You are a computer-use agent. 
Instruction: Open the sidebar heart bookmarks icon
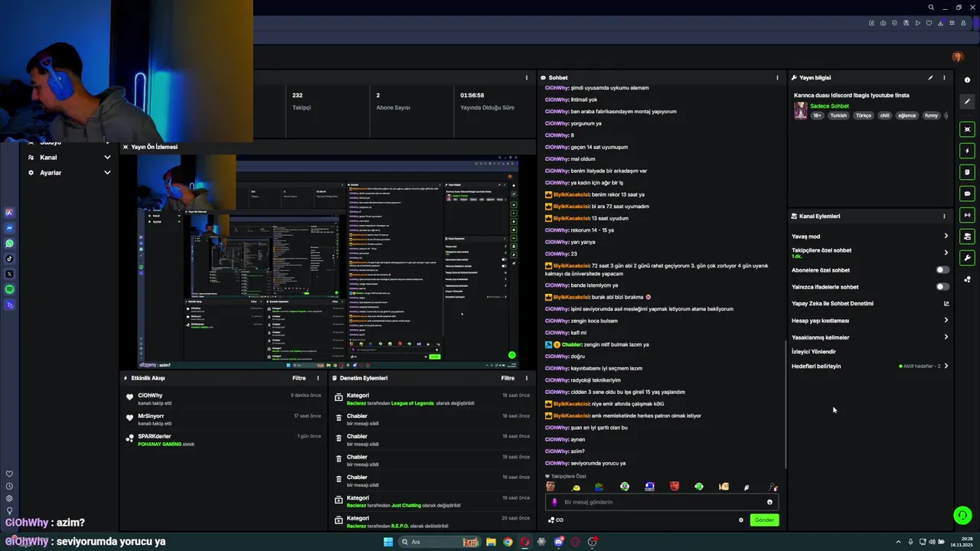[x=9, y=474]
